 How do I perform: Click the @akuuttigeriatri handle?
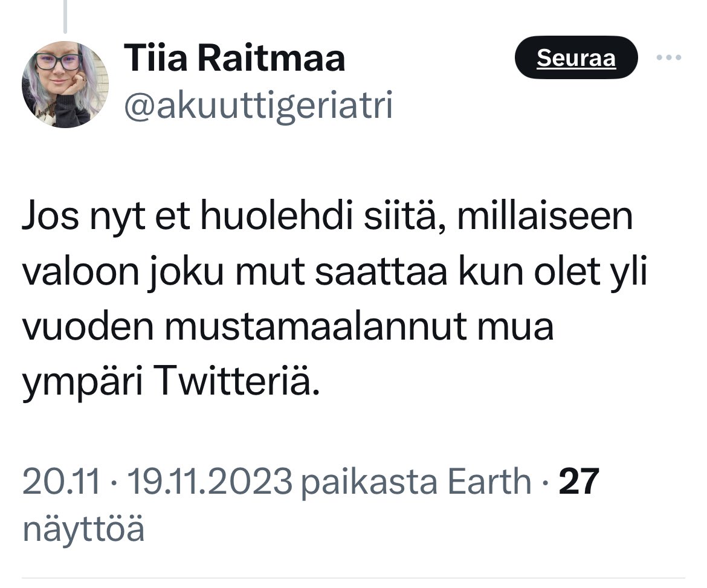(x=258, y=106)
